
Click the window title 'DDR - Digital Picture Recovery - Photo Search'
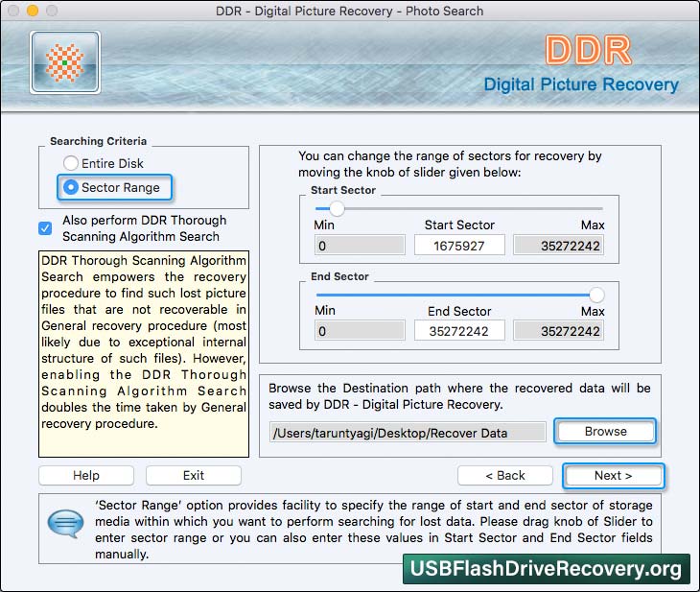(349, 11)
